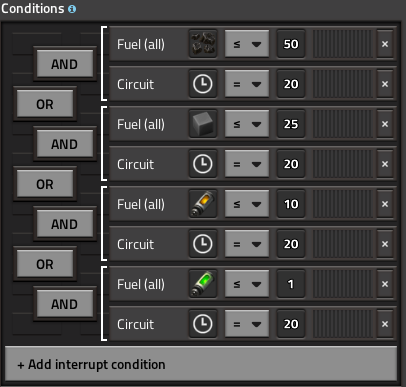Click the clock signal icon beside value 50 row
Screen dimensions: 406x387
203,84
